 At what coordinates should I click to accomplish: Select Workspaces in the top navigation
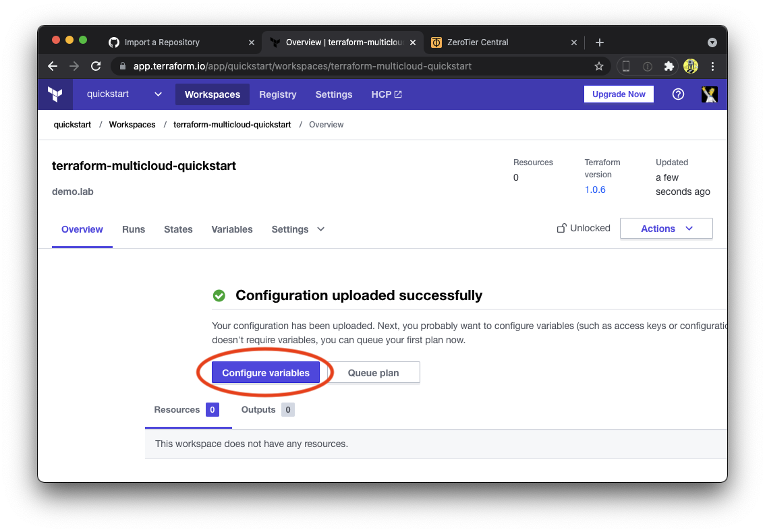coord(213,94)
